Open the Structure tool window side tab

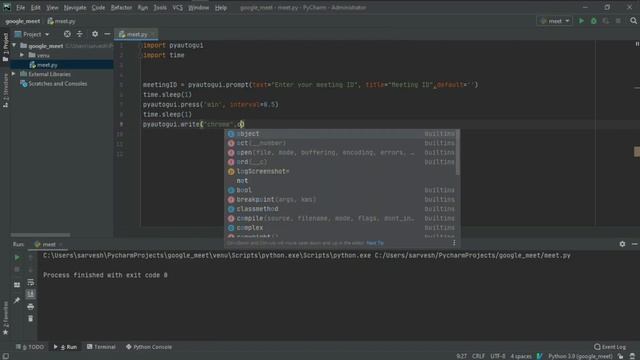tap(5, 90)
